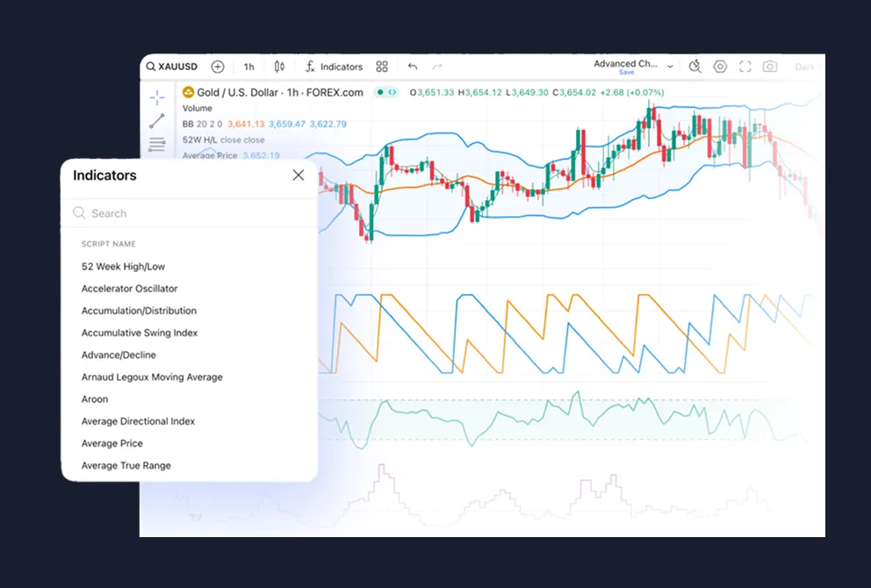Undo the last chart action
The width and height of the screenshot is (871, 588).
[412, 67]
